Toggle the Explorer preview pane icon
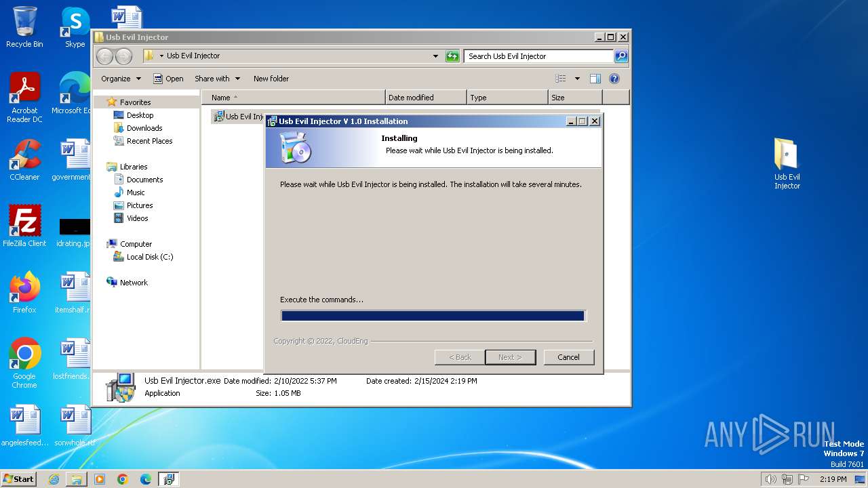The height and width of the screenshot is (488, 868). click(x=595, y=79)
